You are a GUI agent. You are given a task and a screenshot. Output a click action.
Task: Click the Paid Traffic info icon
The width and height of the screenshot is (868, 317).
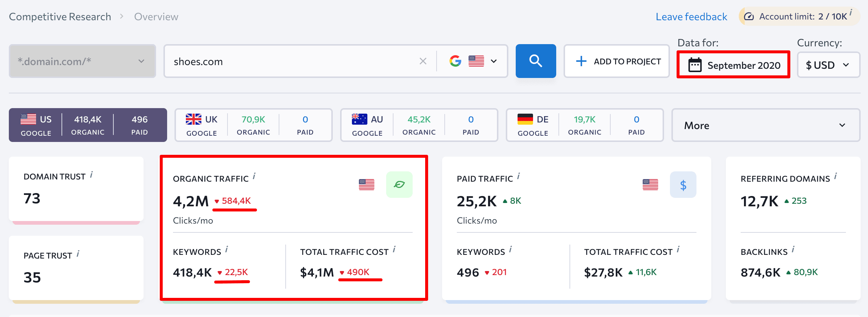(x=518, y=177)
